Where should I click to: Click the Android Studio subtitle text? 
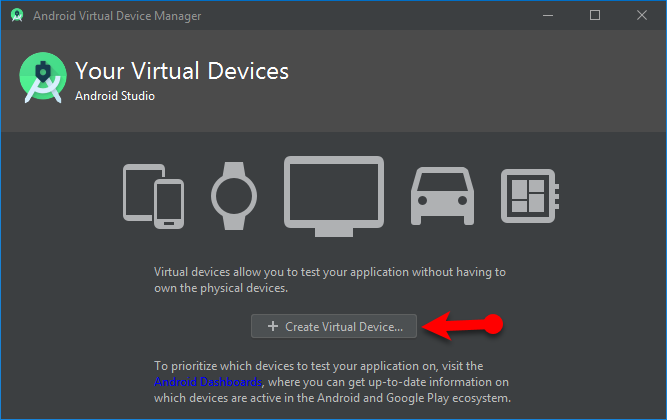click(115, 96)
